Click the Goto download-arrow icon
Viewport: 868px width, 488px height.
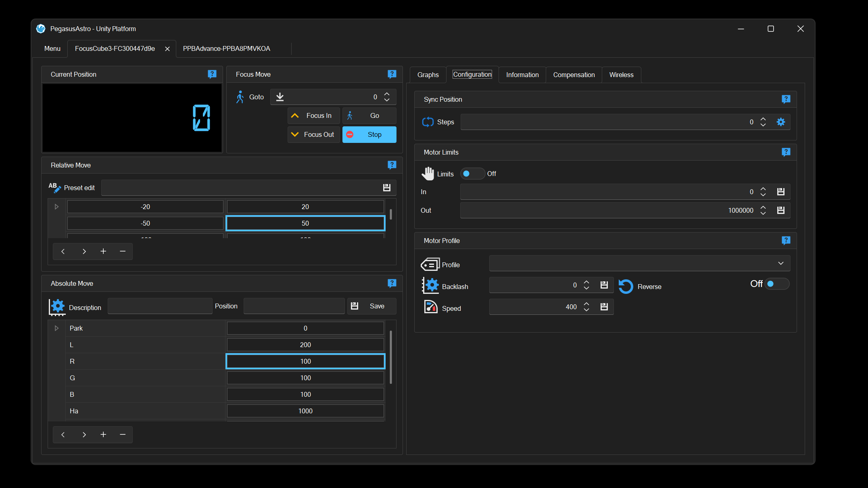[280, 97]
